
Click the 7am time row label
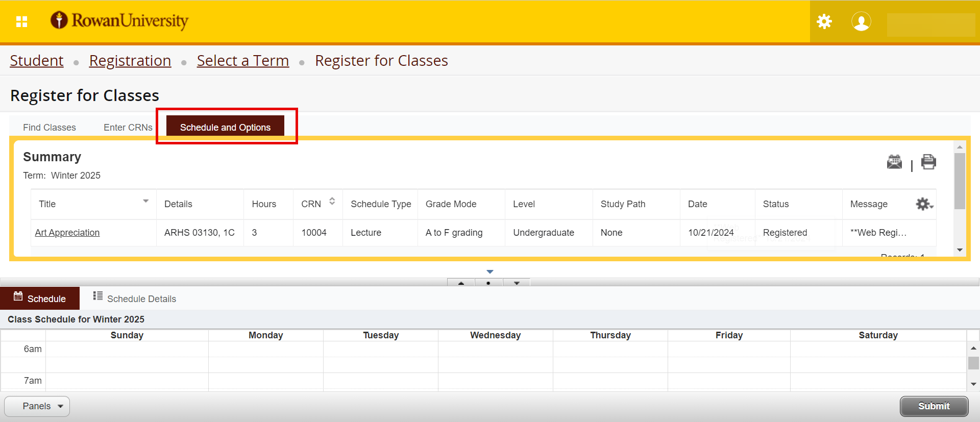click(33, 381)
